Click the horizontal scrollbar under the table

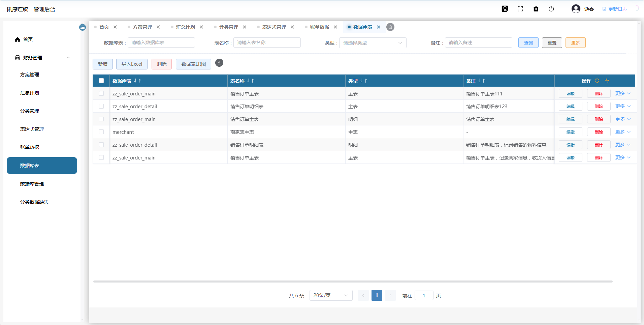(353, 281)
